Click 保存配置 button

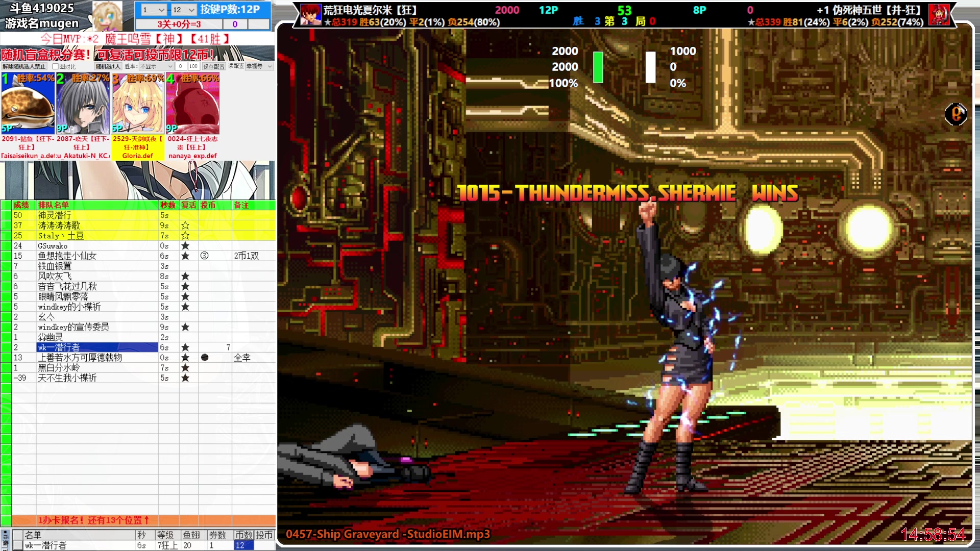214,66
